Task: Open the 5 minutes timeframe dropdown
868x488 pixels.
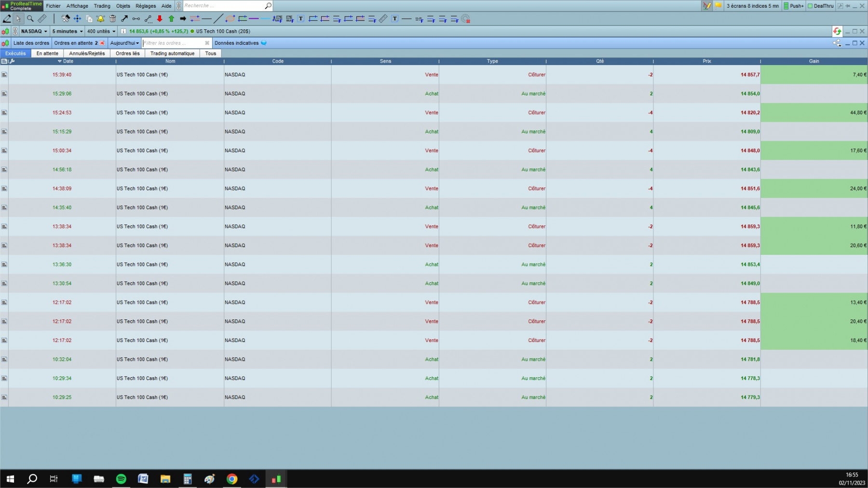Action: point(68,31)
